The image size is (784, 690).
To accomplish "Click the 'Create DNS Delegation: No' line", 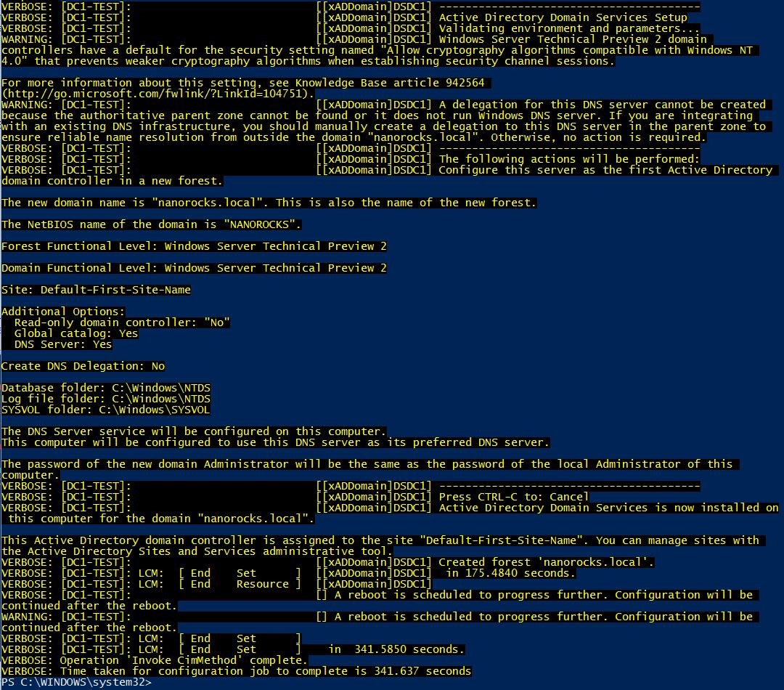I will 83,366.
